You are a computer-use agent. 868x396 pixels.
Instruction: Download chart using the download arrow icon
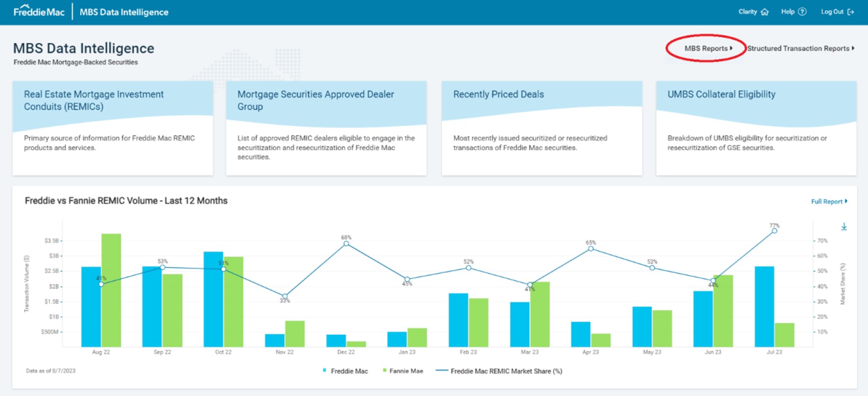pos(844,226)
